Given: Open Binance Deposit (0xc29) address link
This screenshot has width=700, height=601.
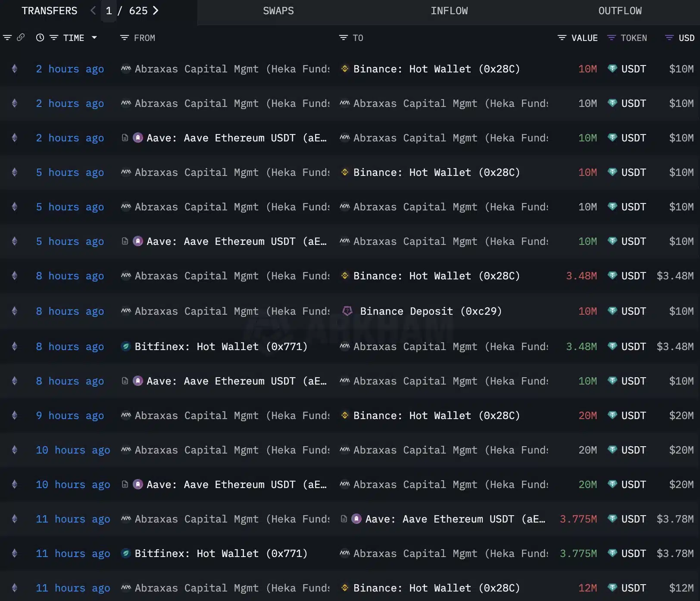Looking at the screenshot, I should 431,311.
